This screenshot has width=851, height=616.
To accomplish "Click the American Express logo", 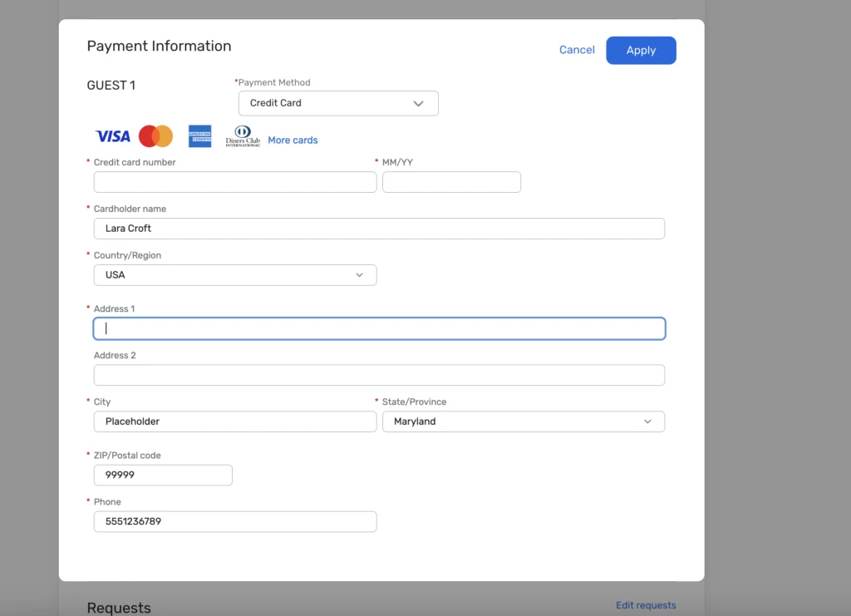I will pos(199,136).
